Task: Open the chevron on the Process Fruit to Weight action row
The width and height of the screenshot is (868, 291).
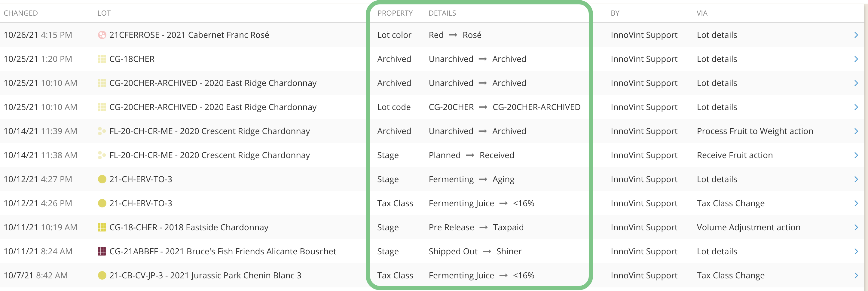Action: point(856,131)
